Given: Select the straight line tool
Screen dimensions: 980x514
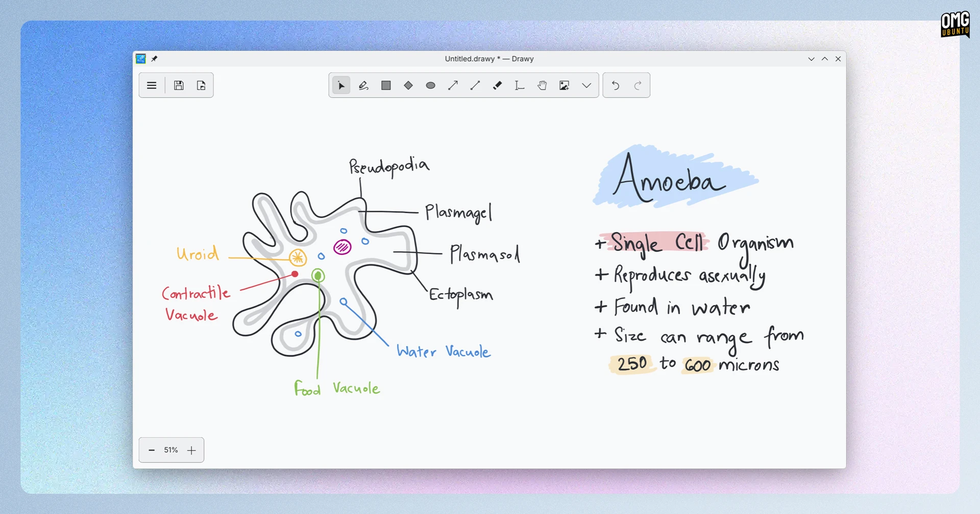Looking at the screenshot, I should (x=475, y=86).
